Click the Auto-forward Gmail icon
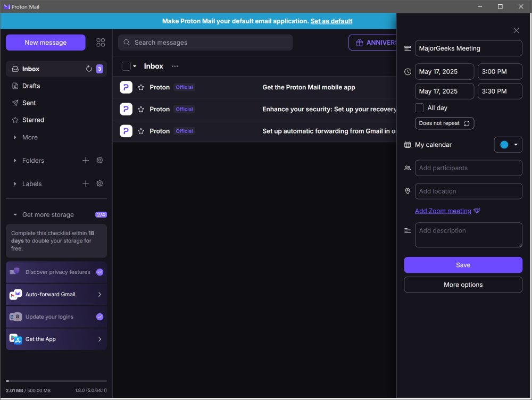532x400 pixels. (15, 295)
